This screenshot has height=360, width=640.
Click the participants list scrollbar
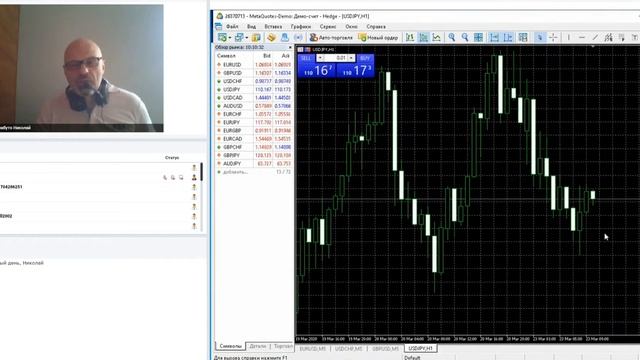pyautogui.click(x=201, y=172)
